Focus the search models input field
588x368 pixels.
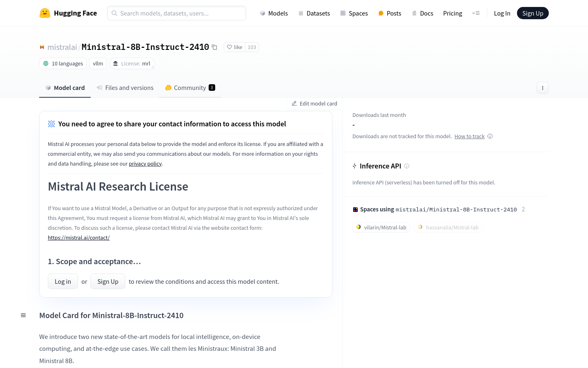pos(176,13)
